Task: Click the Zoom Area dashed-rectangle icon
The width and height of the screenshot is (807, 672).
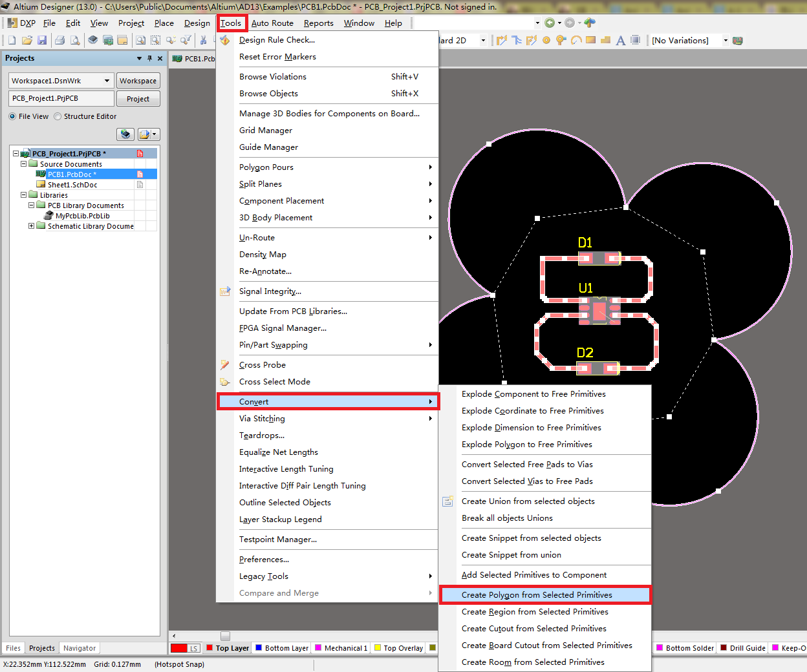Action: (x=155, y=40)
